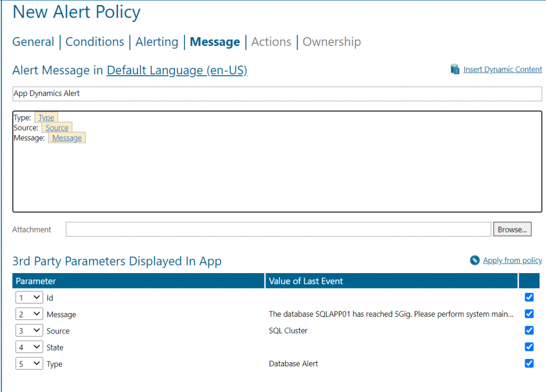Open the Default Language (en-US) link
The width and height of the screenshot is (546, 392).
tap(178, 70)
